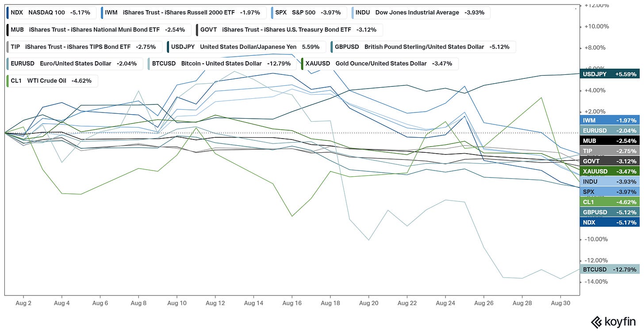
Task: Click the NDX -5.17% axis label
Action: point(609,222)
